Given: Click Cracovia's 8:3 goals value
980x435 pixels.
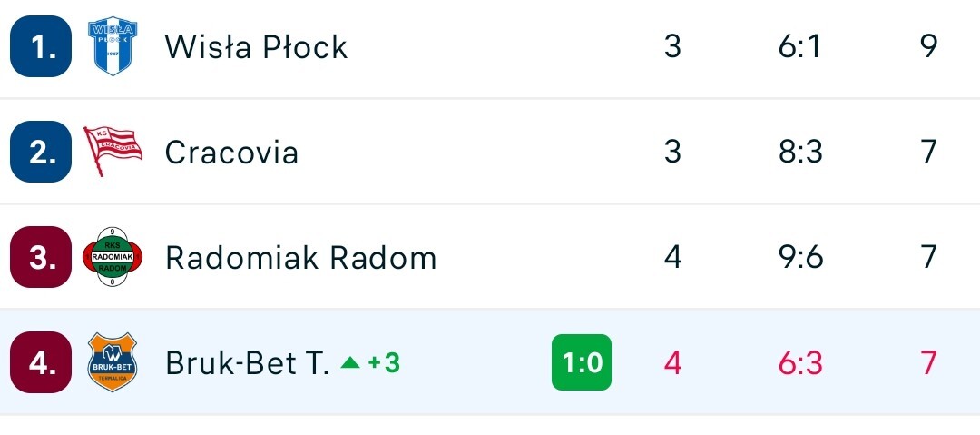Looking at the screenshot, I should pyautogui.click(x=800, y=152).
